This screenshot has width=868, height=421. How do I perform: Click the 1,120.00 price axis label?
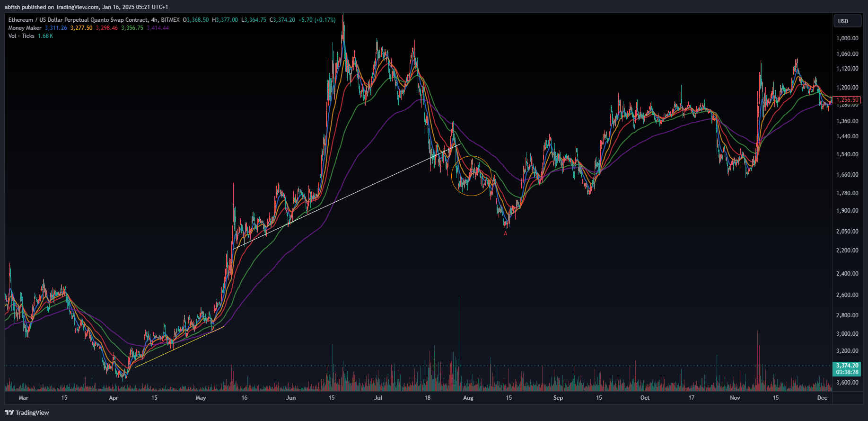847,69
